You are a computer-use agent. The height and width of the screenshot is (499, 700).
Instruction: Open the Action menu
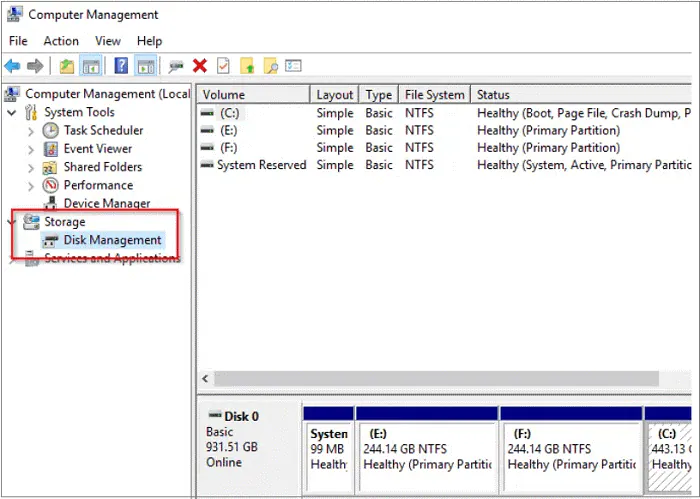[x=61, y=41]
